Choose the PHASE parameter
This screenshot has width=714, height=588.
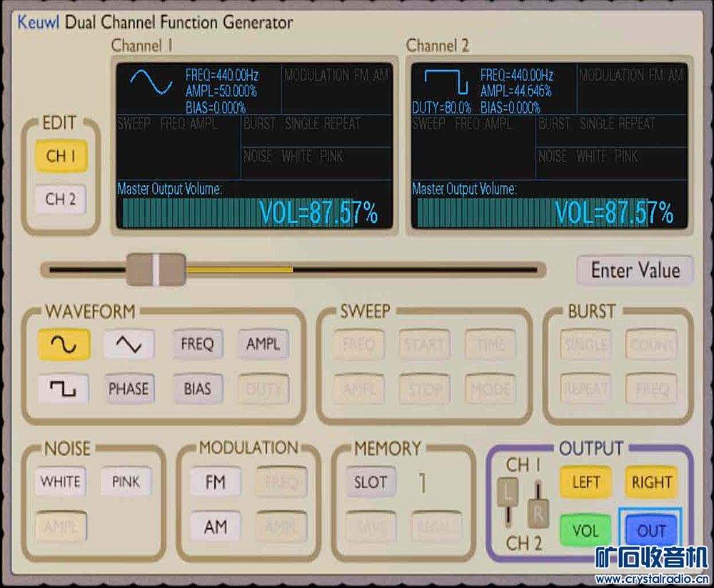coord(129,389)
